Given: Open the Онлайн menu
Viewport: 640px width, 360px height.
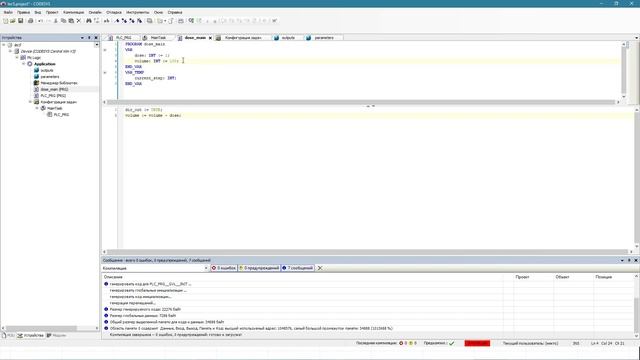Looking at the screenshot, I should click(95, 12).
